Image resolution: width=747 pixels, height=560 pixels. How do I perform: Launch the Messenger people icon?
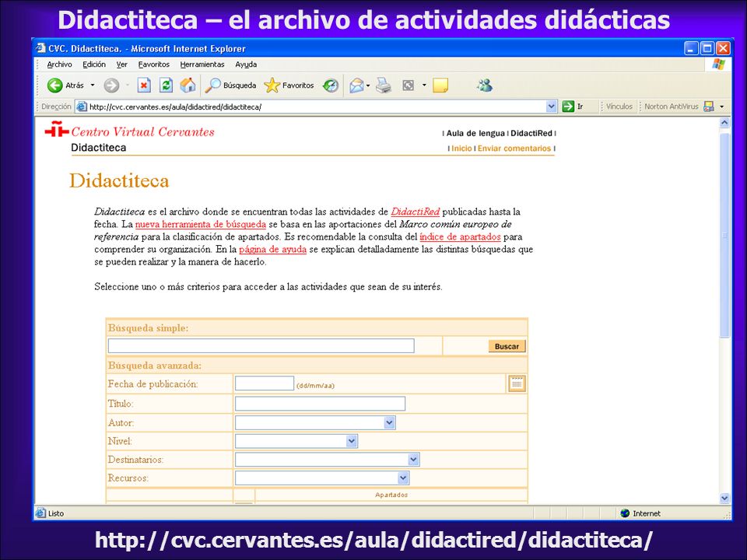(x=485, y=86)
